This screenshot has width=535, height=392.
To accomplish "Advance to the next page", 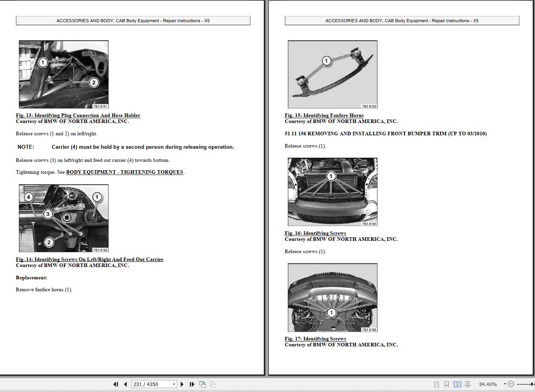I will (x=182, y=384).
